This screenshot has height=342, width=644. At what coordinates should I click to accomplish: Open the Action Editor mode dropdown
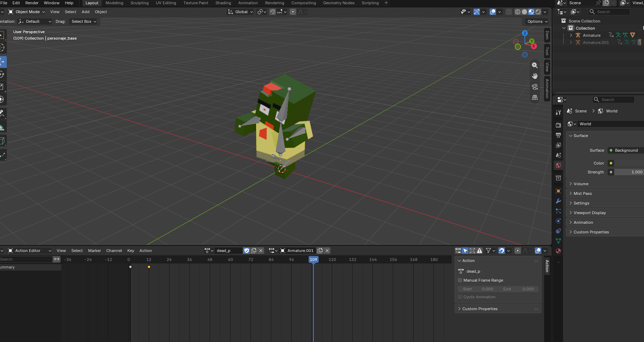[x=30, y=251]
